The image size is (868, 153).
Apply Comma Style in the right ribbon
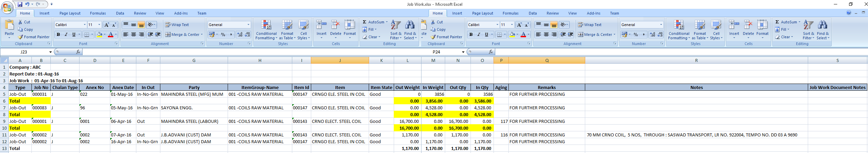(x=644, y=35)
